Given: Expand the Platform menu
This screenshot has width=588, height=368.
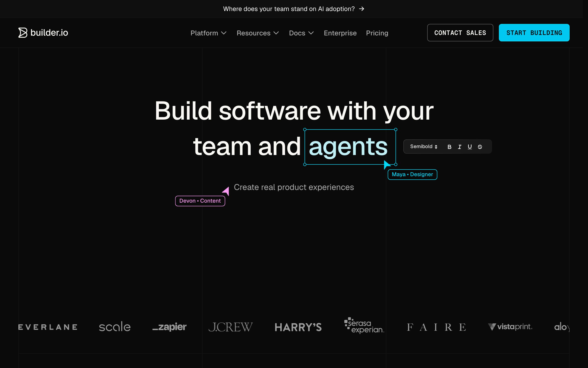Looking at the screenshot, I should pyautogui.click(x=209, y=33).
